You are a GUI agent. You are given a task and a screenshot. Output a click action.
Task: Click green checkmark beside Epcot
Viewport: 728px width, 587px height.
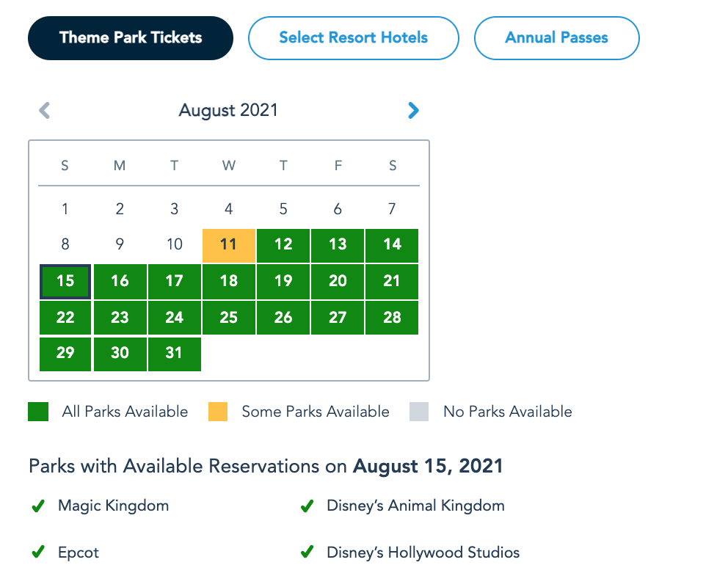[38, 553]
